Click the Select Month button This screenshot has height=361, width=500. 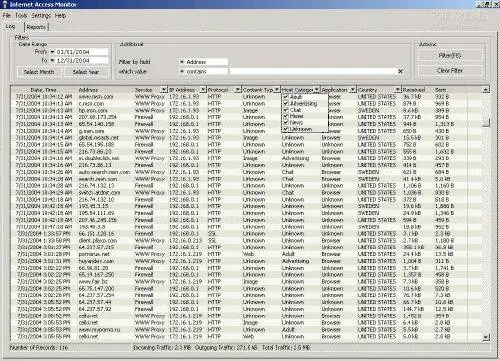39,72
